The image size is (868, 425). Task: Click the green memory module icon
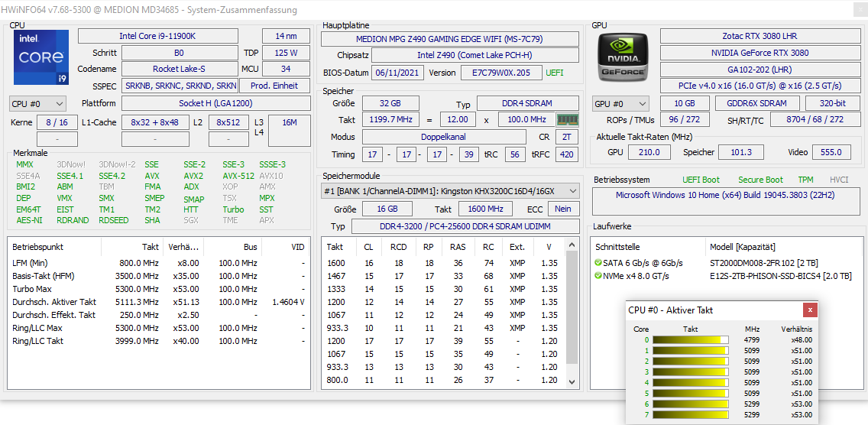[x=568, y=119]
